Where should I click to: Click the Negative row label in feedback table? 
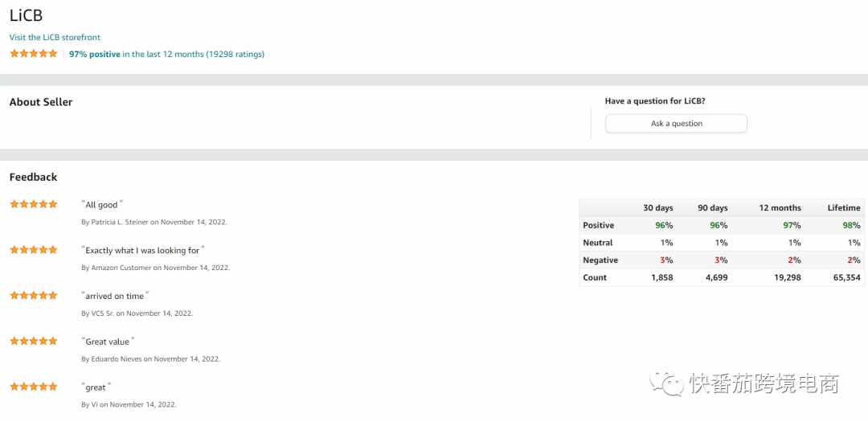(600, 260)
